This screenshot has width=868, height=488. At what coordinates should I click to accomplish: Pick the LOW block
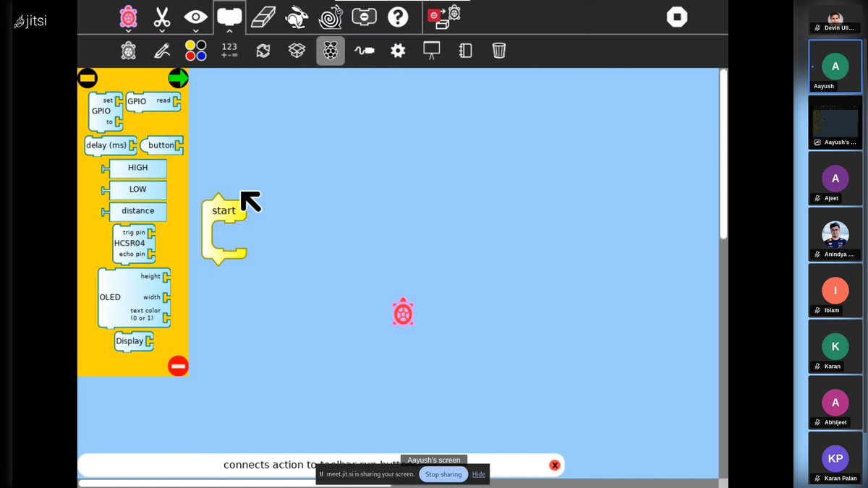coord(135,190)
